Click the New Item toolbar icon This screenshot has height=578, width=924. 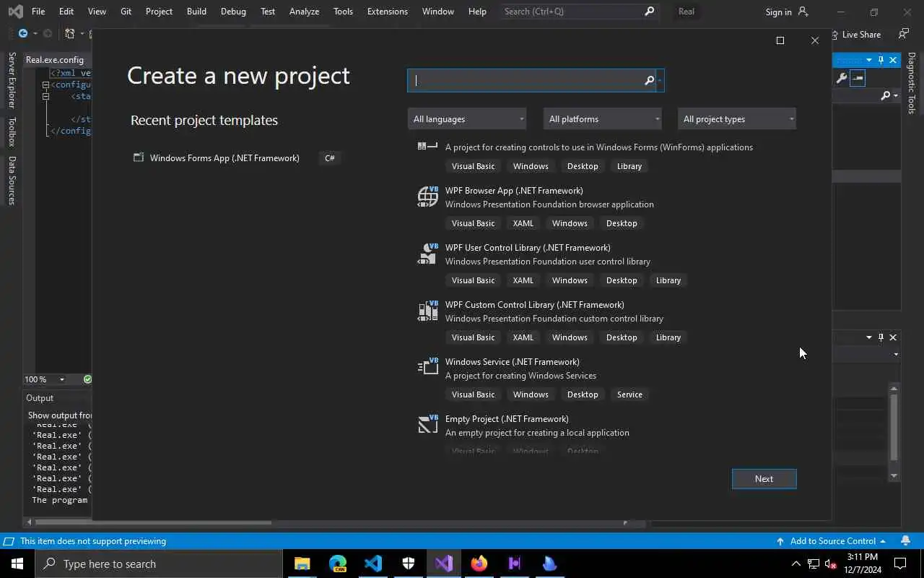coord(70,33)
